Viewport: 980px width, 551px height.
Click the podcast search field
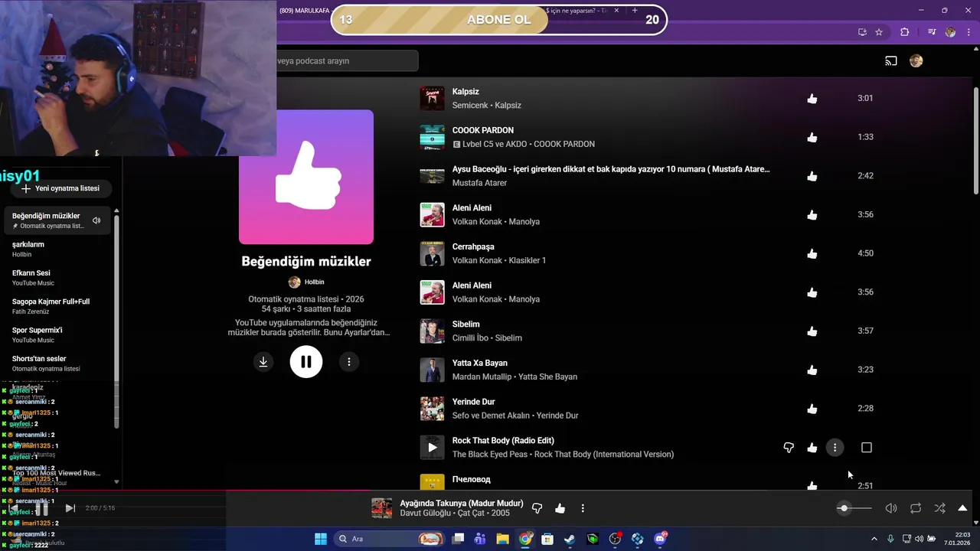347,61
